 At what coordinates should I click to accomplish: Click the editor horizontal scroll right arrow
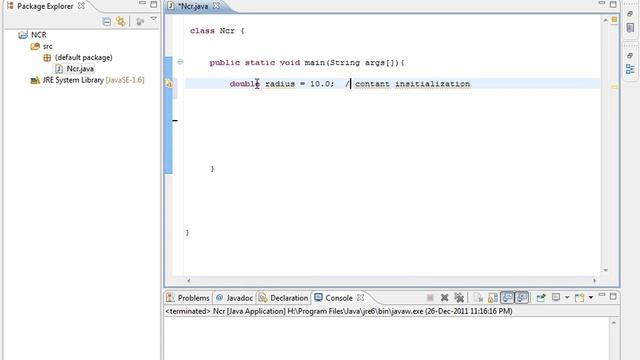click(594, 280)
